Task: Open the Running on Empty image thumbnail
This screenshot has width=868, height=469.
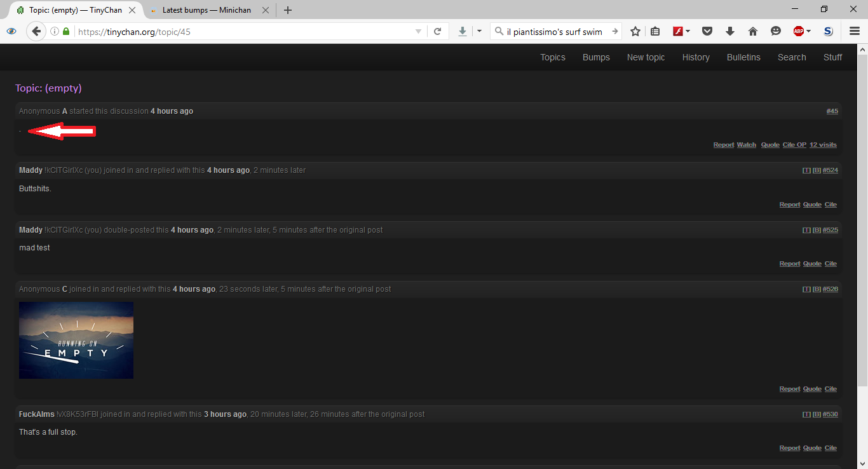Action: pyautogui.click(x=76, y=340)
